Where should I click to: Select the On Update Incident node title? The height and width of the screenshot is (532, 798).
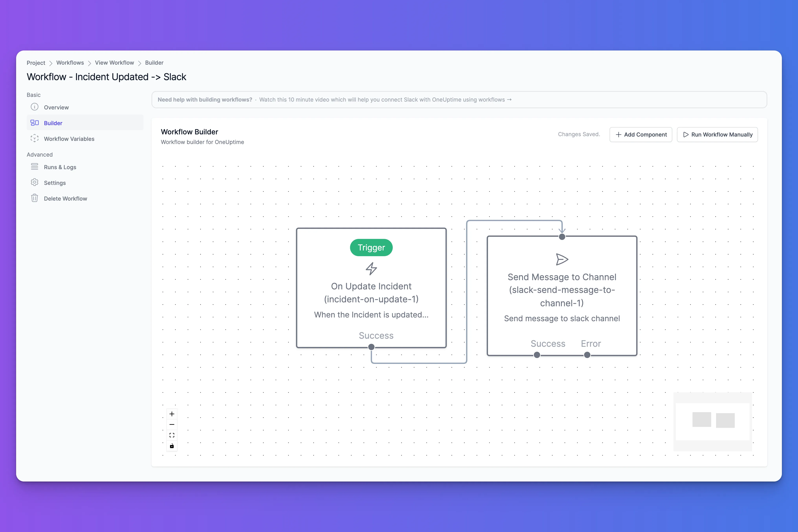[x=371, y=293]
